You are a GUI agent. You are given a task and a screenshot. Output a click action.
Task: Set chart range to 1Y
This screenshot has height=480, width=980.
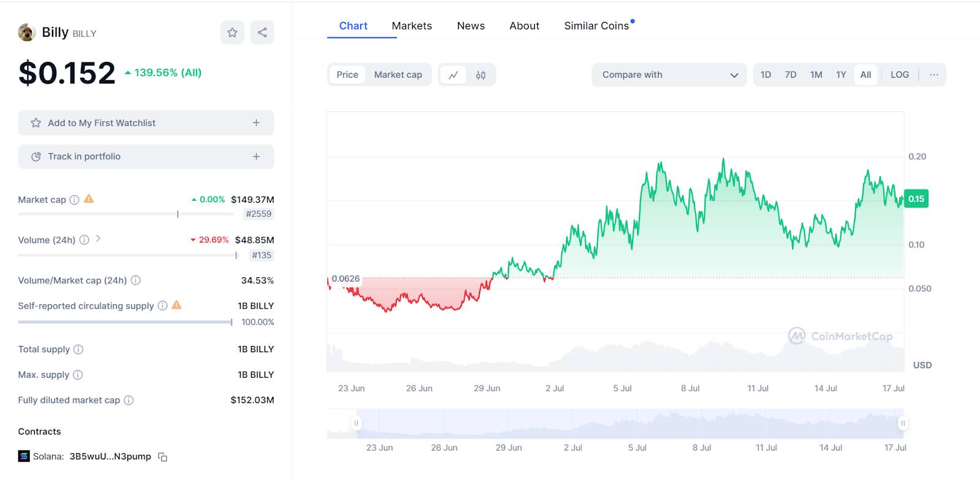click(x=841, y=75)
